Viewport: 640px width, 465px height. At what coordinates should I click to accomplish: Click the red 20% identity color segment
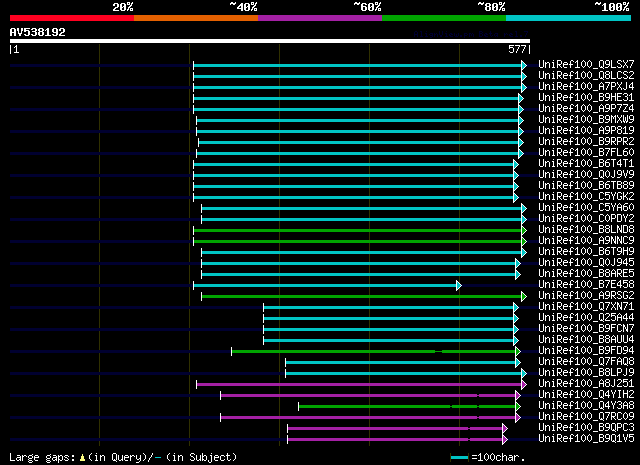72,18
